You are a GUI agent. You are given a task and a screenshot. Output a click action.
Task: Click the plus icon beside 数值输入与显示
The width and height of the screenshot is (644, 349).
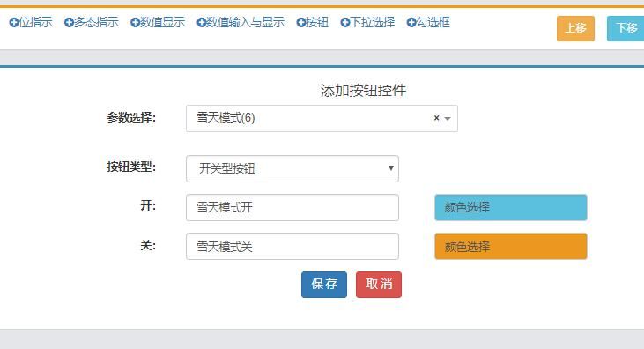201,22
